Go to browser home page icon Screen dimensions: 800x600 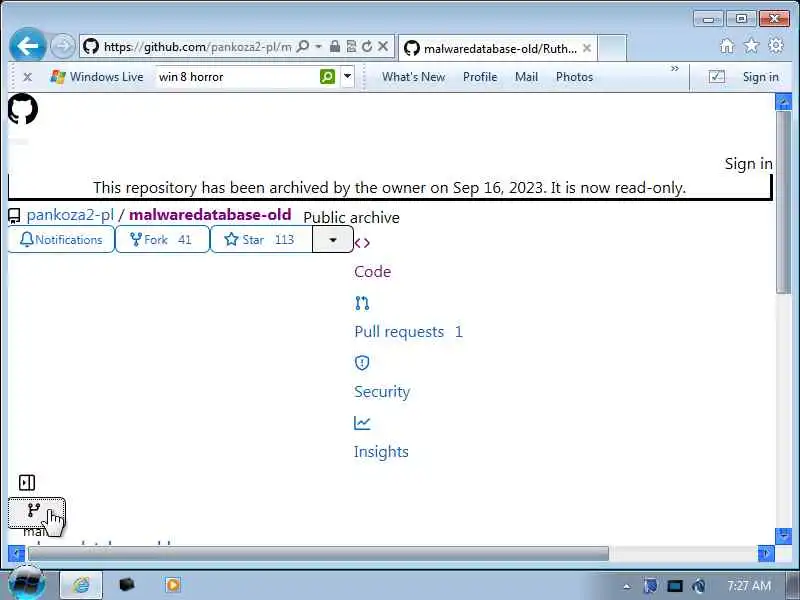[x=727, y=46]
